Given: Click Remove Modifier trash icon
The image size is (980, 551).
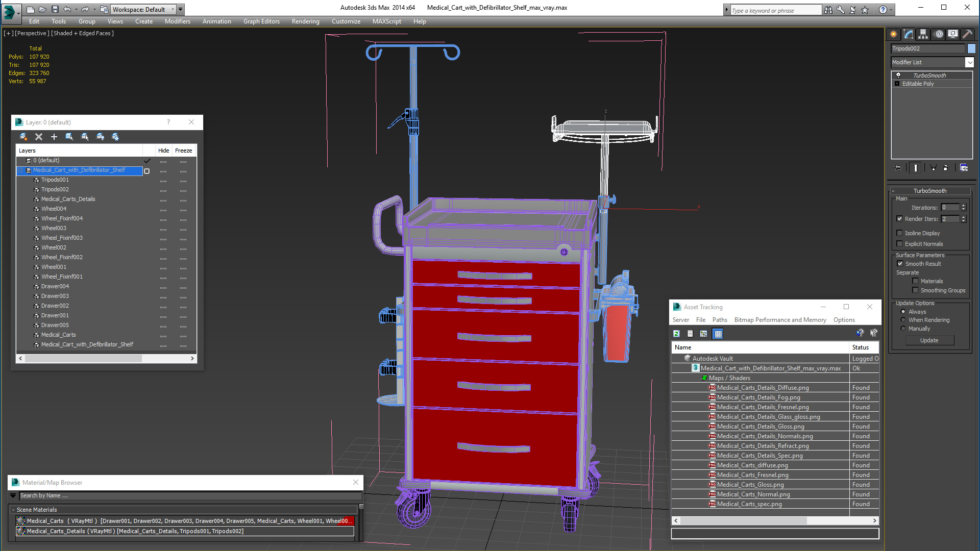Looking at the screenshot, I should click(946, 168).
